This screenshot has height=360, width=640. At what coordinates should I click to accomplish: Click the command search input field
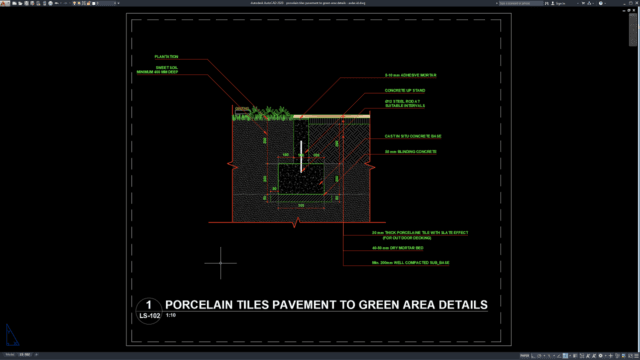(521, 3)
